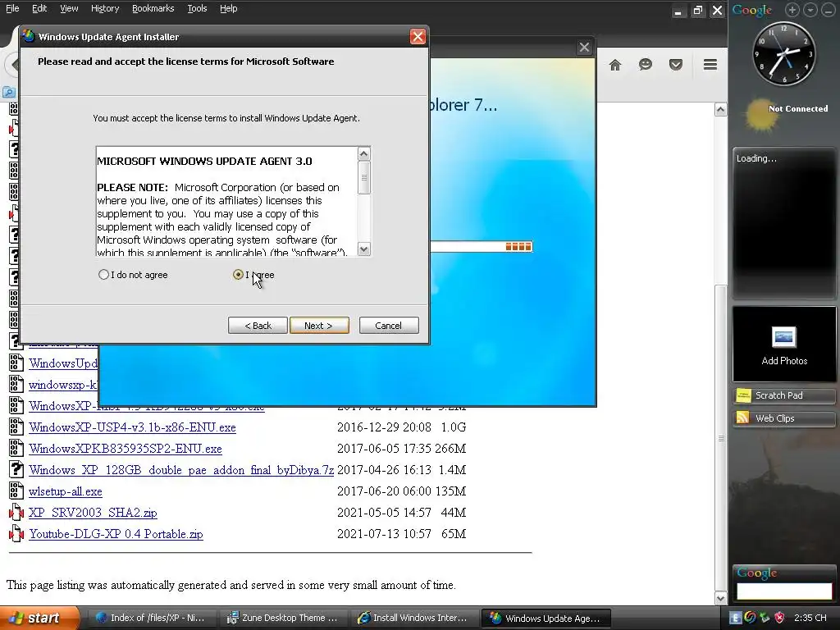Click the Google logo in sidebar header
The width and height of the screenshot is (840, 630).
tap(751, 10)
